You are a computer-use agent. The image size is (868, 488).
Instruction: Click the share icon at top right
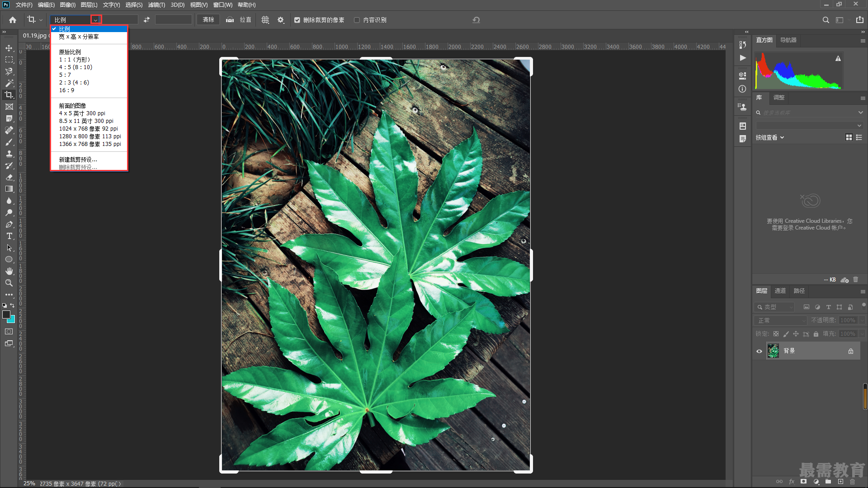[860, 20]
